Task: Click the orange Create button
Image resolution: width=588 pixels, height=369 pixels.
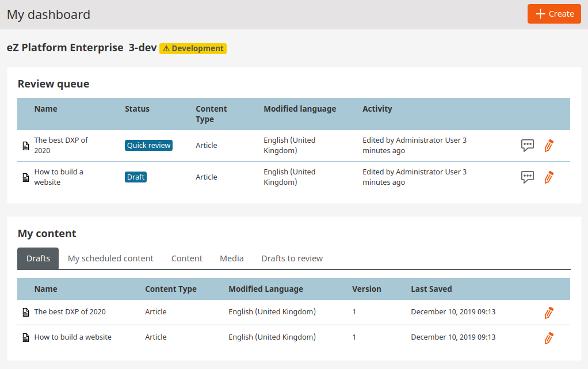Action: pos(554,14)
